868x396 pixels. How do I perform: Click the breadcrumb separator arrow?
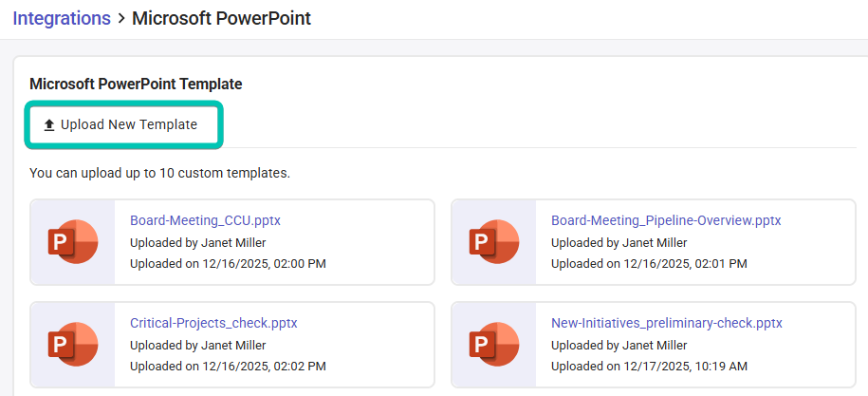(120, 19)
